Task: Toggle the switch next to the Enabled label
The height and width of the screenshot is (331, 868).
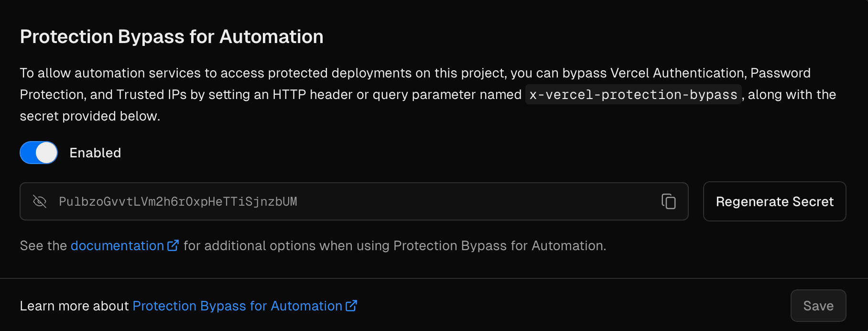Action: coord(38,153)
